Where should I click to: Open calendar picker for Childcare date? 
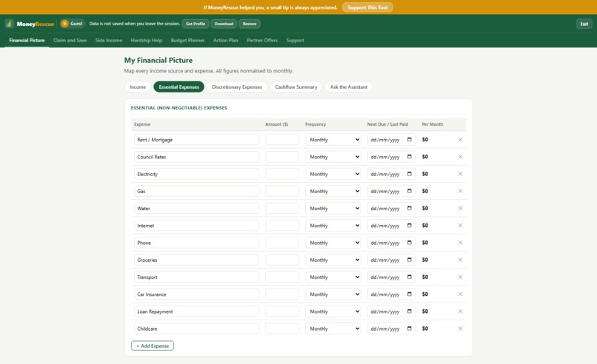[x=410, y=328]
